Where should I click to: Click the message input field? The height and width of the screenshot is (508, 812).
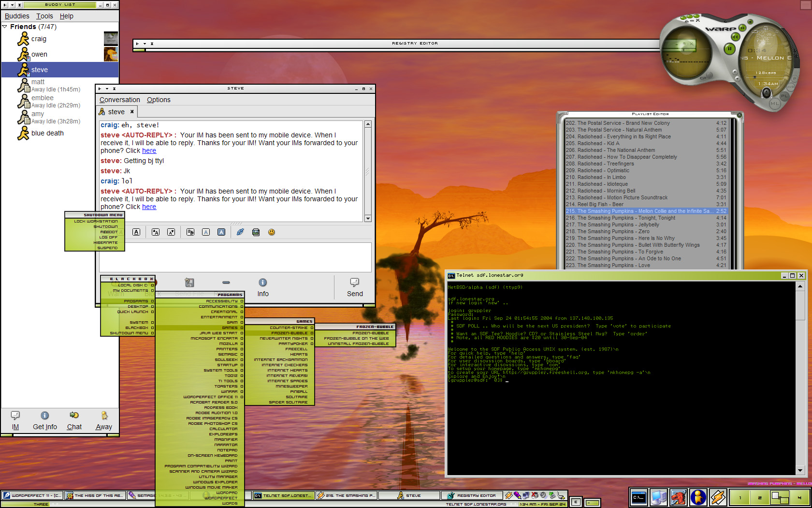(235, 257)
